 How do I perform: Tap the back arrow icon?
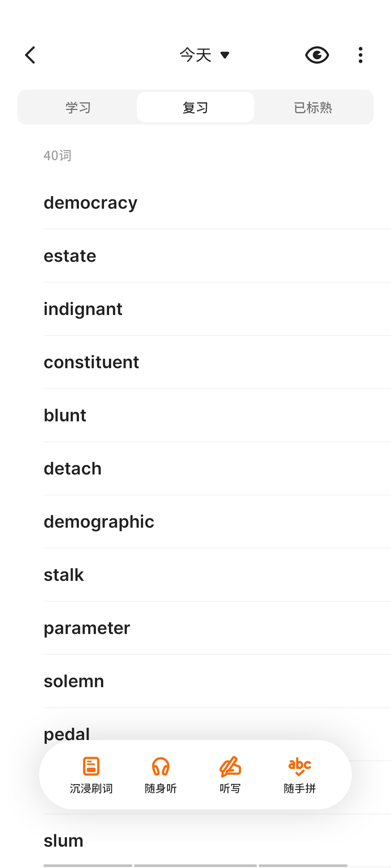(30, 55)
